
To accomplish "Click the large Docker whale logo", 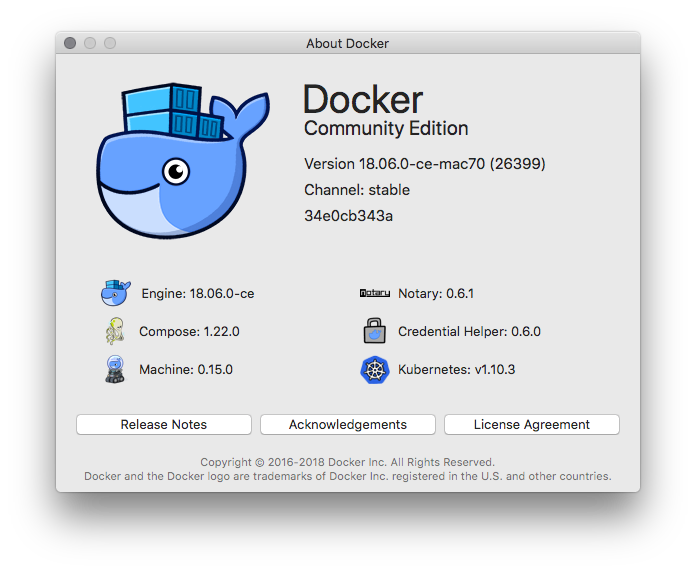I will 183,161.
